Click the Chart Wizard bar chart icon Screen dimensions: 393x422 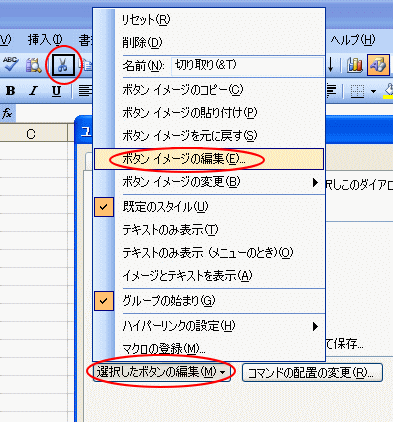(x=355, y=65)
